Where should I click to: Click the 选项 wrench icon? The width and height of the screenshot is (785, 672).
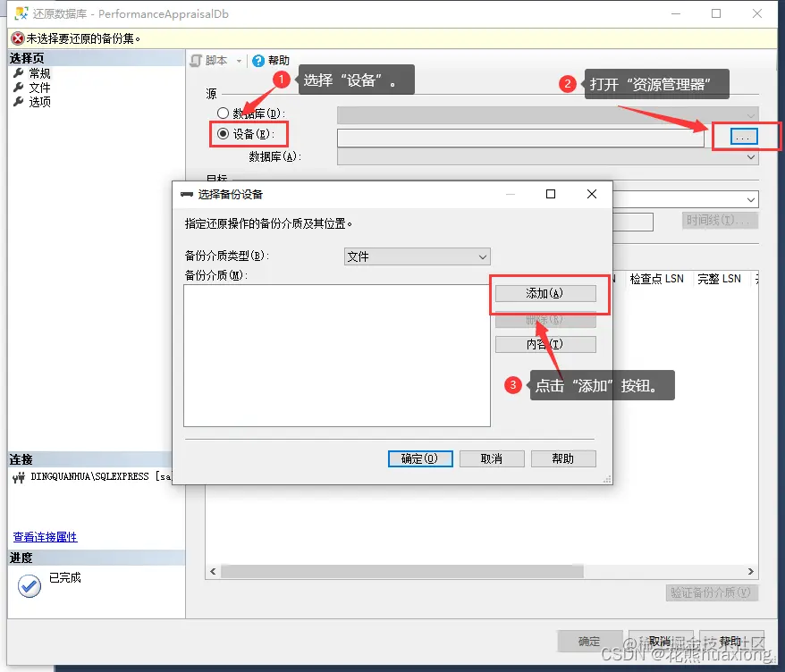tap(19, 101)
